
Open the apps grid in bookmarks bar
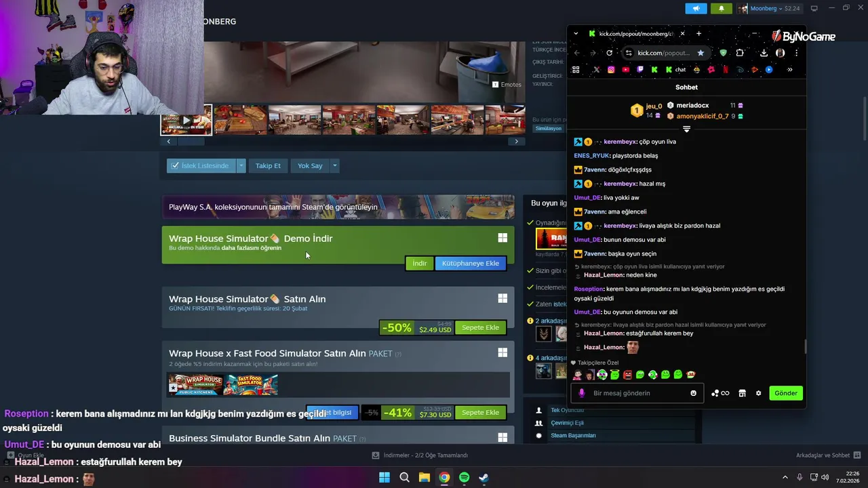576,69
